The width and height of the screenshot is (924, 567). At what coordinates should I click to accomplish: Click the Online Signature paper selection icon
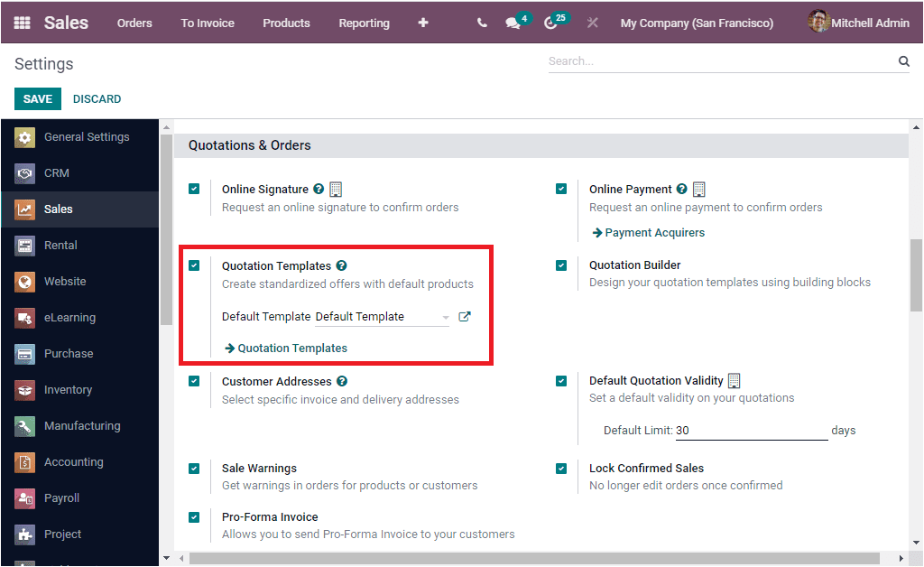point(335,188)
